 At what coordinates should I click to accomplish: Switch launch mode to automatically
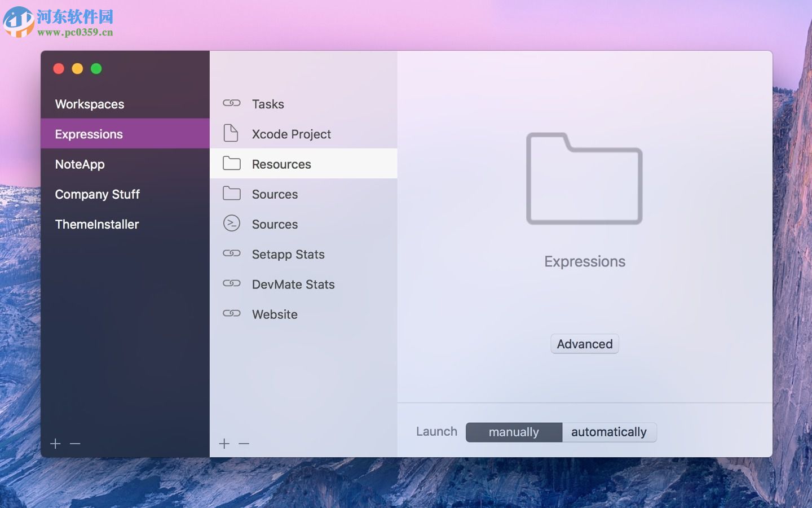609,432
